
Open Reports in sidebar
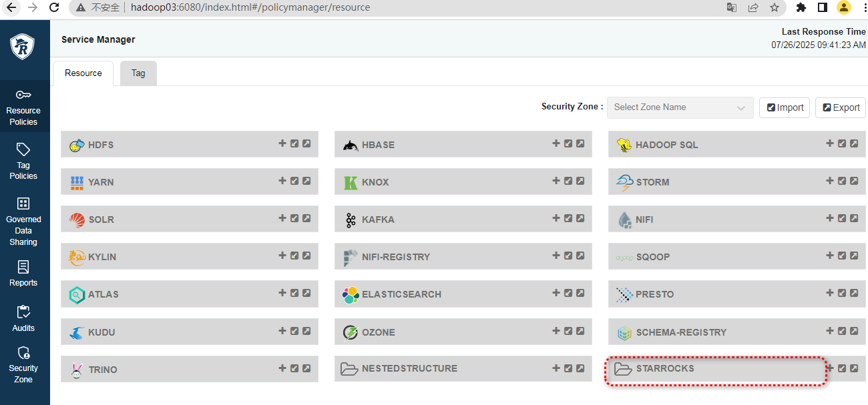coord(23,274)
